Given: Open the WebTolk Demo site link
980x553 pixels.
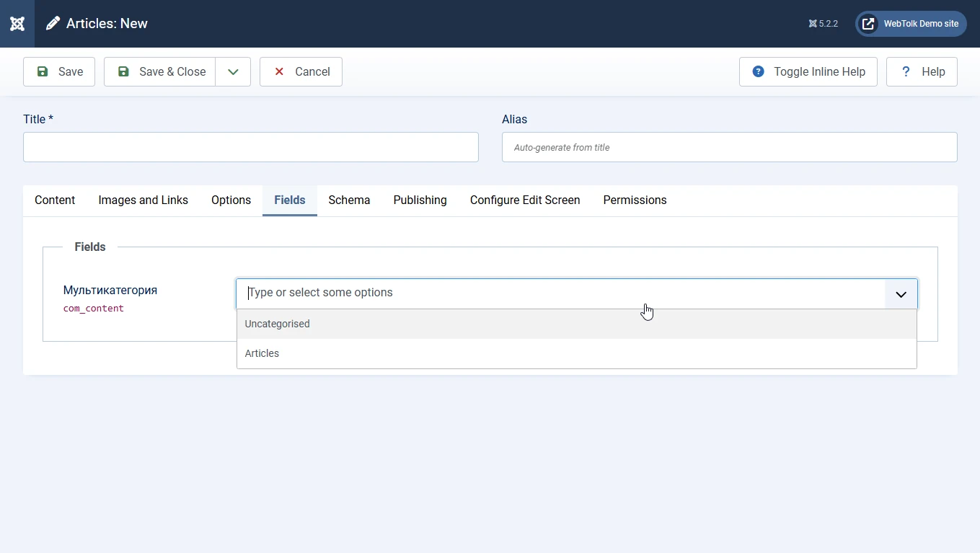Looking at the screenshot, I should [x=911, y=24].
